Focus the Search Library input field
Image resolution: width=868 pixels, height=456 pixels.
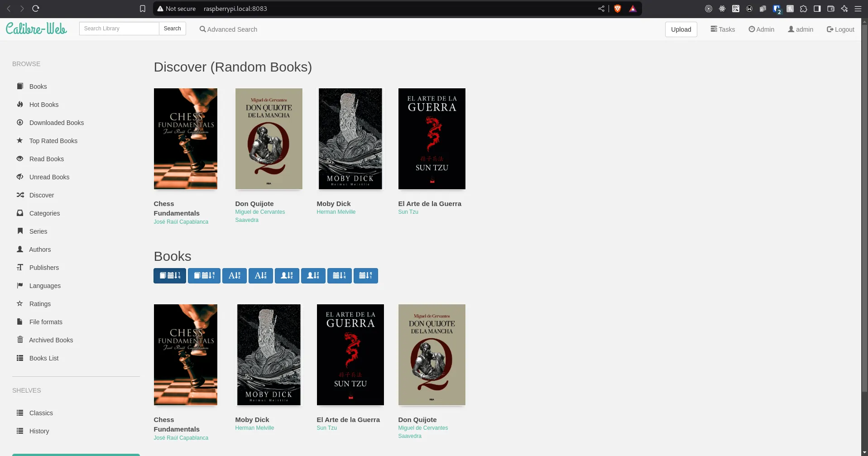point(119,29)
